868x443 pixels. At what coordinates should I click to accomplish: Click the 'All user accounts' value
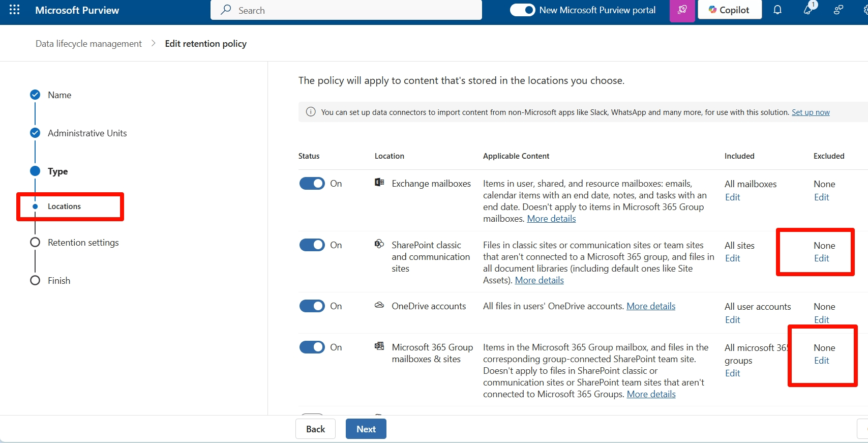tap(758, 307)
